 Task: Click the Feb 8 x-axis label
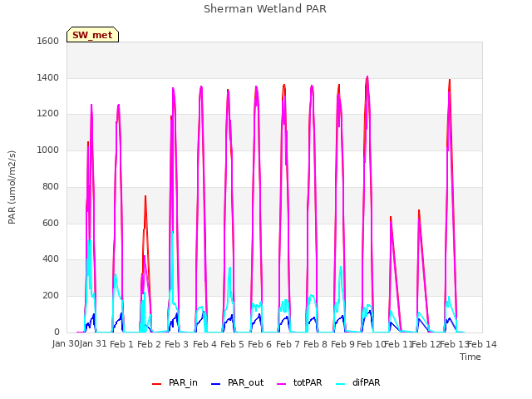click(x=315, y=344)
